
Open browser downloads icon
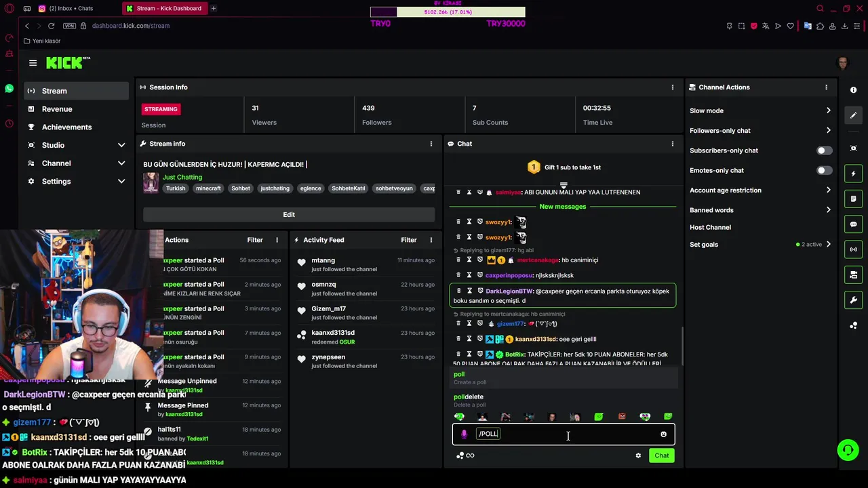(845, 26)
